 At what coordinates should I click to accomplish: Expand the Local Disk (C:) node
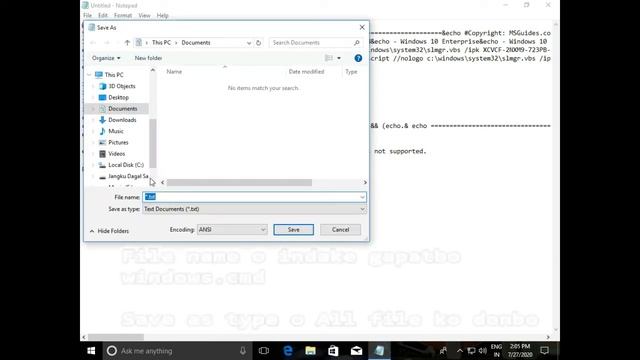pyautogui.click(x=93, y=165)
